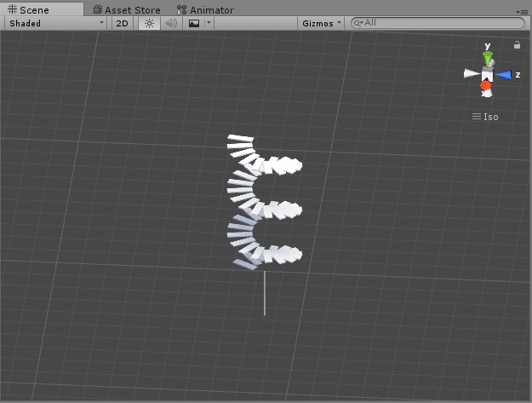
Task: Toggle 2D view mode
Action: point(122,23)
